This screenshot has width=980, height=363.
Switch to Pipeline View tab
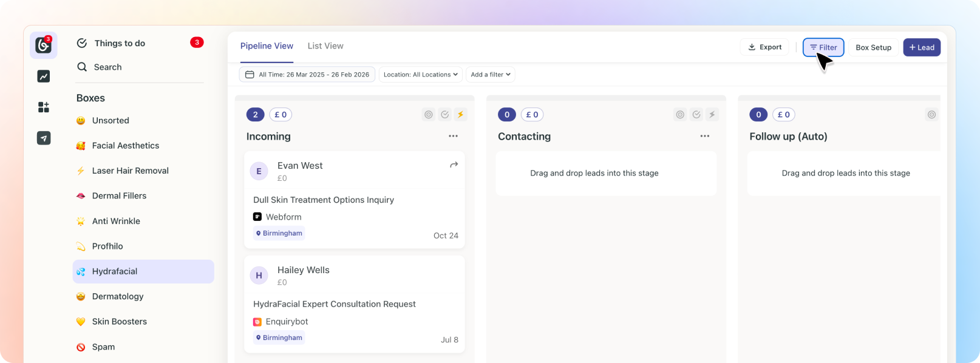267,46
